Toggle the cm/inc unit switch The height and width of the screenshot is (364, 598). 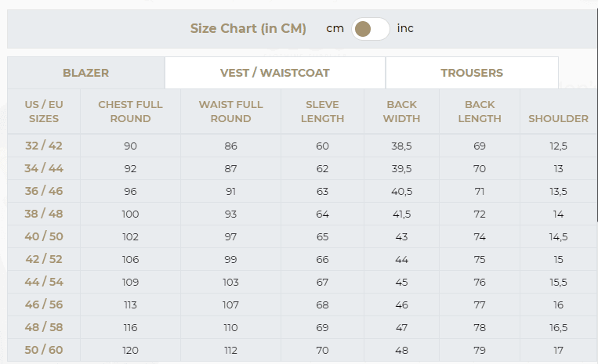[x=370, y=29]
